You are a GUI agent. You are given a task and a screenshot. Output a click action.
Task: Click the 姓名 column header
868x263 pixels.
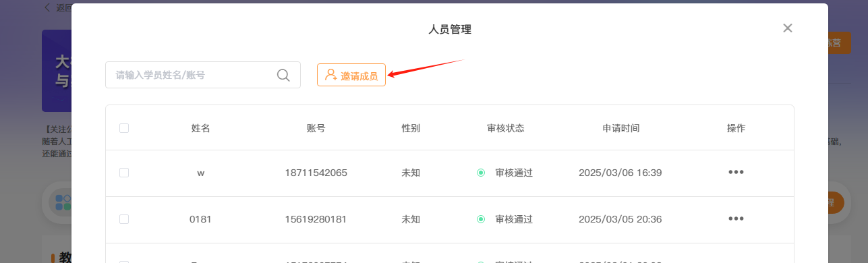201,128
